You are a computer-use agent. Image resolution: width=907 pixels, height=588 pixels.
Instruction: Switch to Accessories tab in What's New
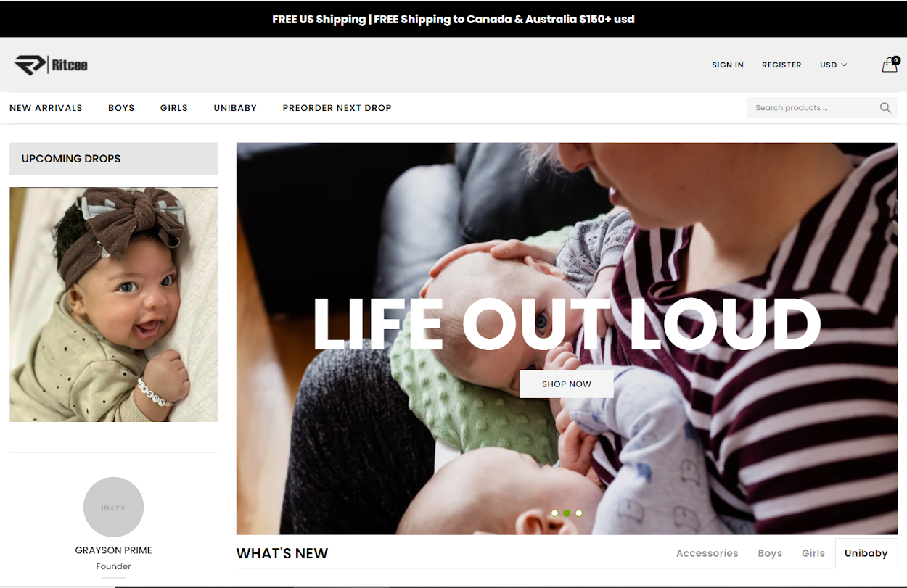pos(707,553)
